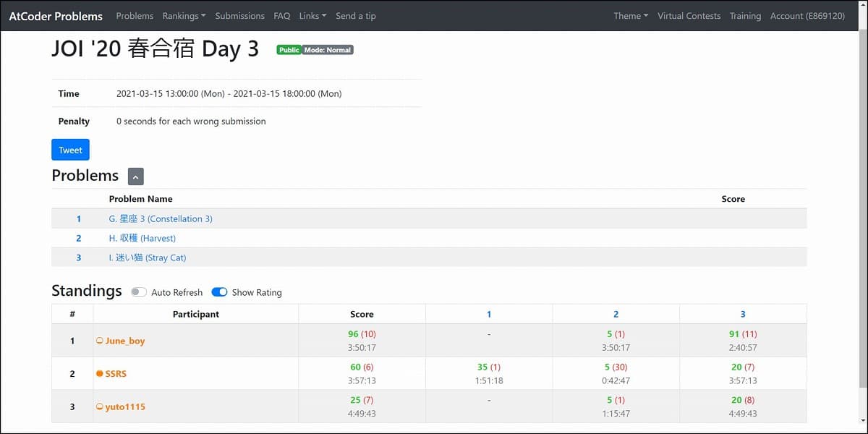This screenshot has height=434, width=868.
Task: Click the Problem Name column header
Action: [140, 199]
